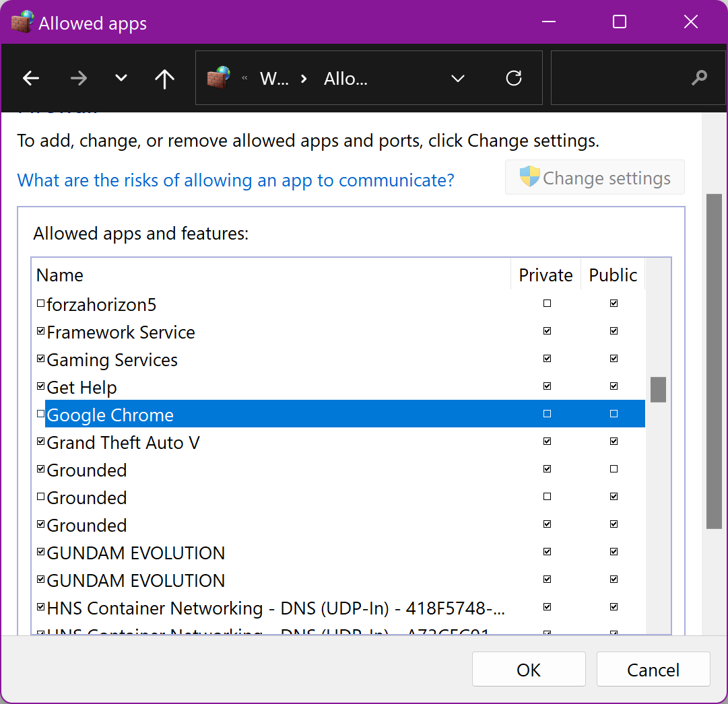Maximize the Allowed apps window

[620, 22]
